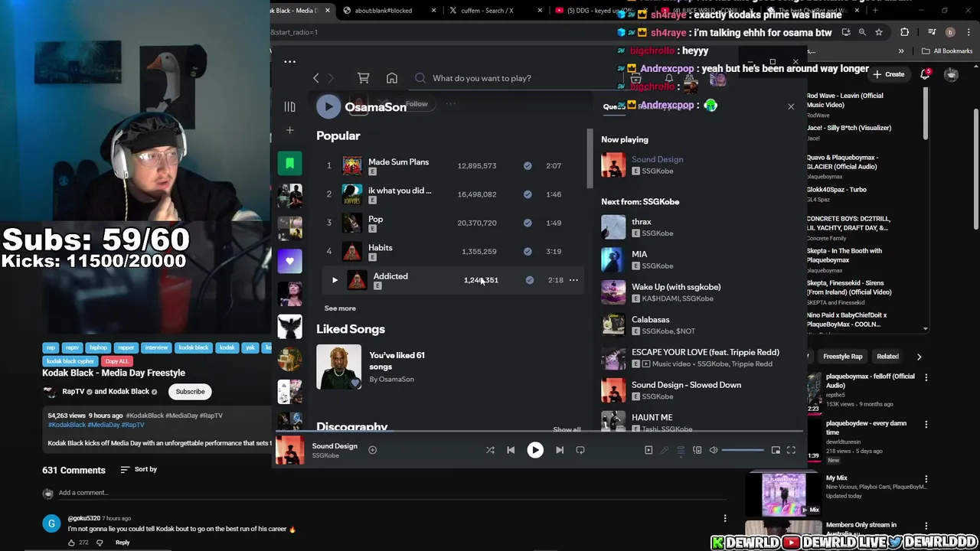The width and height of the screenshot is (980, 551).
Task: Close the Spotify queue panel
Action: [x=791, y=106]
